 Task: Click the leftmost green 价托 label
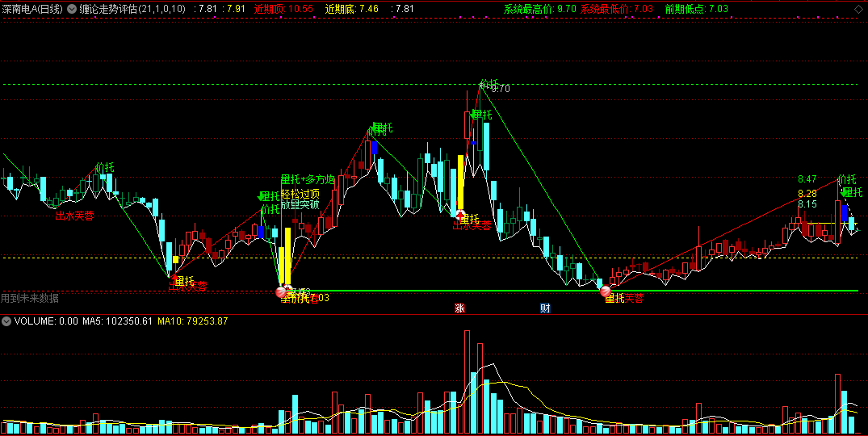click(x=105, y=167)
